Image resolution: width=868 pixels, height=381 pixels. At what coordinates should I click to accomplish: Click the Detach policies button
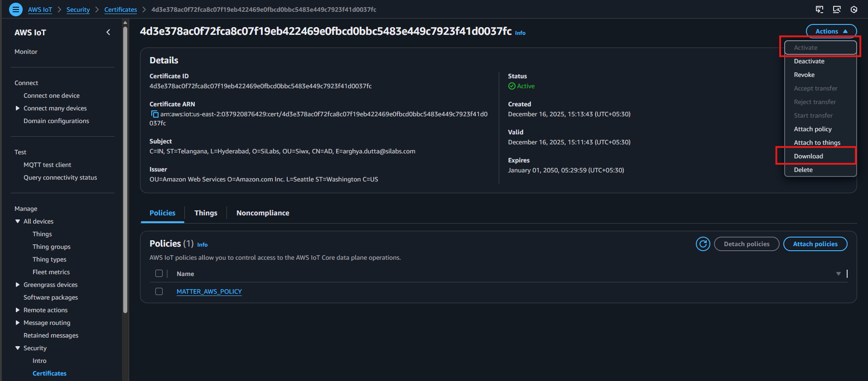click(747, 244)
